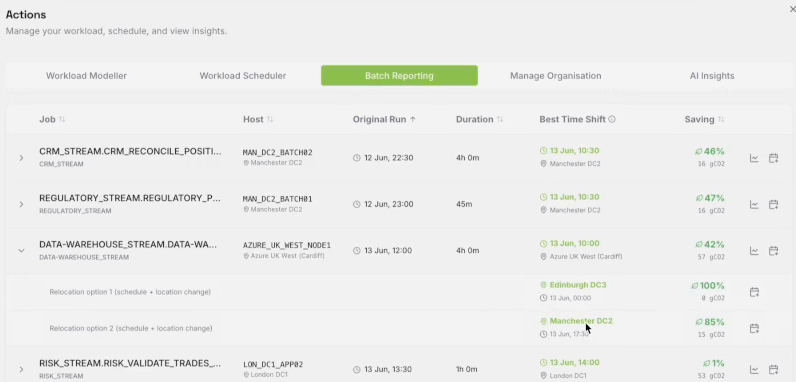This screenshot has height=382, width=796.
Task: Click original run 13 Jun, 12:00
Action: click(x=388, y=250)
